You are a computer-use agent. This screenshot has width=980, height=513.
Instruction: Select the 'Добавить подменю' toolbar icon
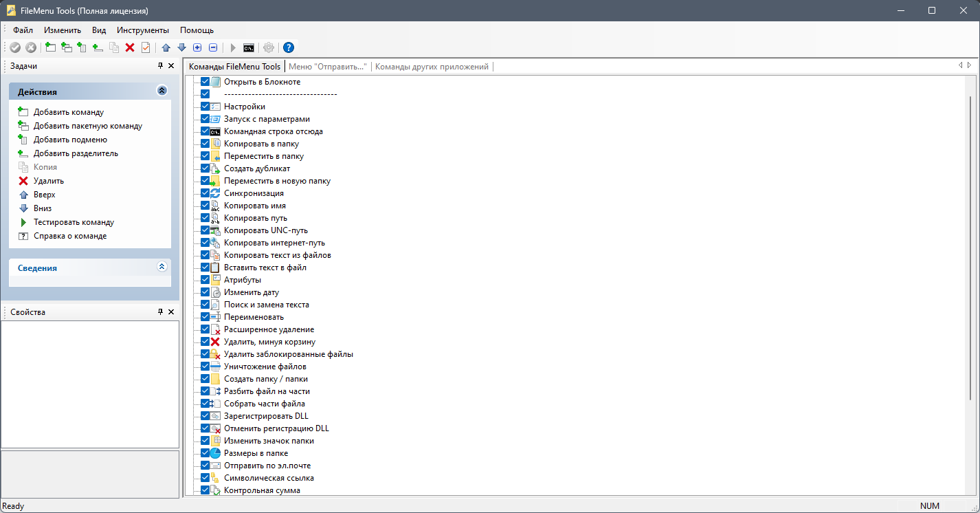click(x=82, y=47)
